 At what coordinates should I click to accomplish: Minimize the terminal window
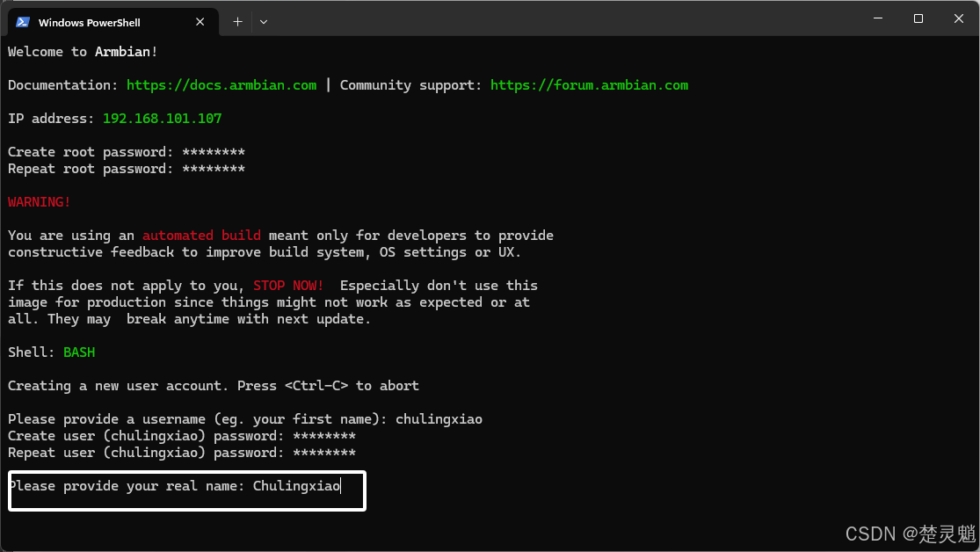tap(878, 18)
